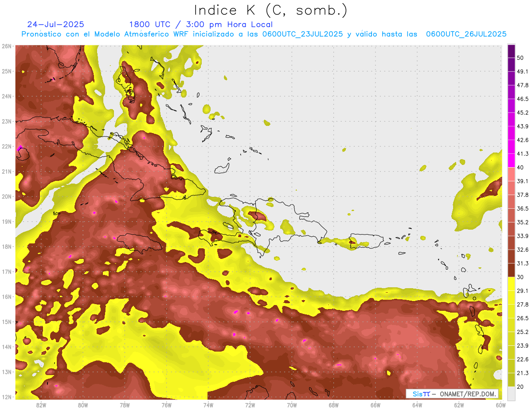The image size is (532, 411).
Task: Click the 'Indice K (C, somb.)' title
Action: (271, 10)
